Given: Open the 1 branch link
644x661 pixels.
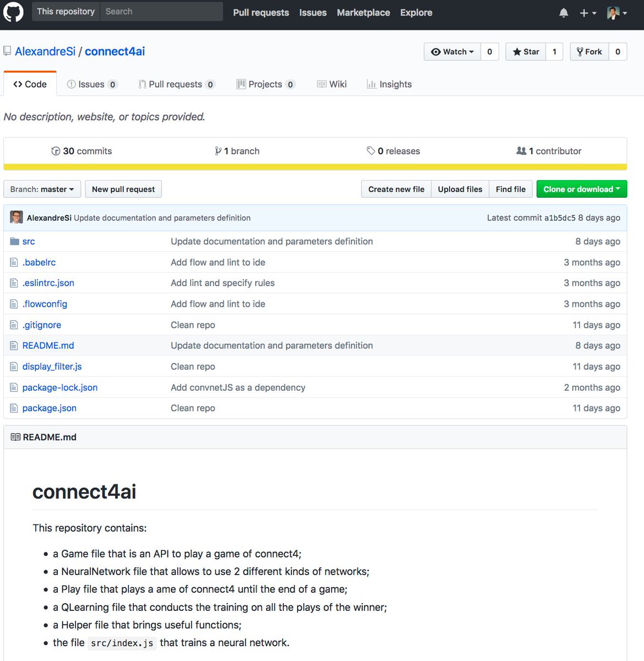Looking at the screenshot, I should pos(237,151).
